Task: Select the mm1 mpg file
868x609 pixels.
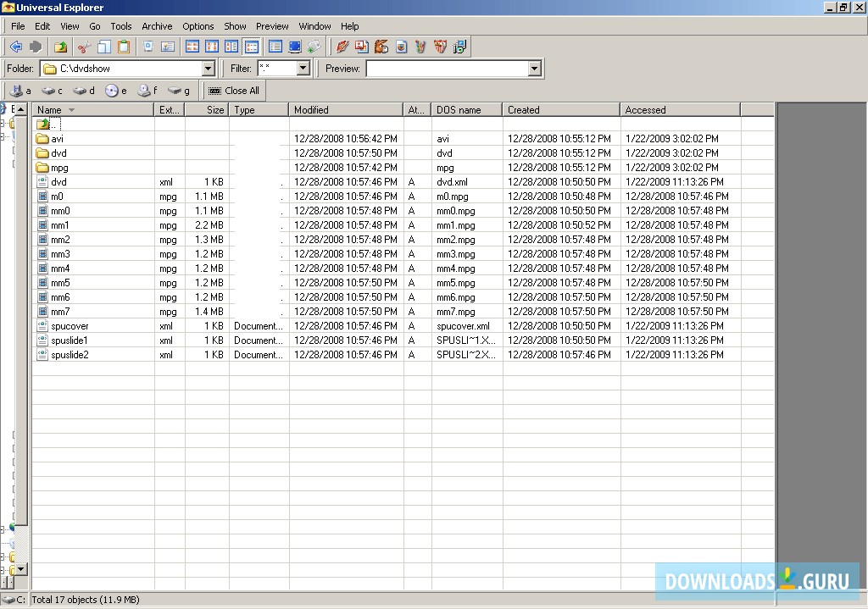Action: pos(59,225)
